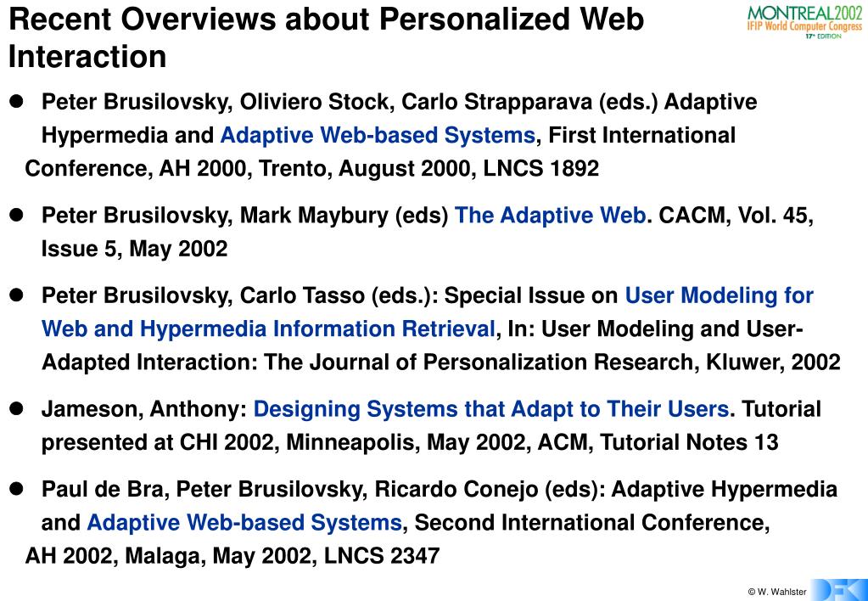
Task: Open User Modeling for link text
Action: [719, 295]
